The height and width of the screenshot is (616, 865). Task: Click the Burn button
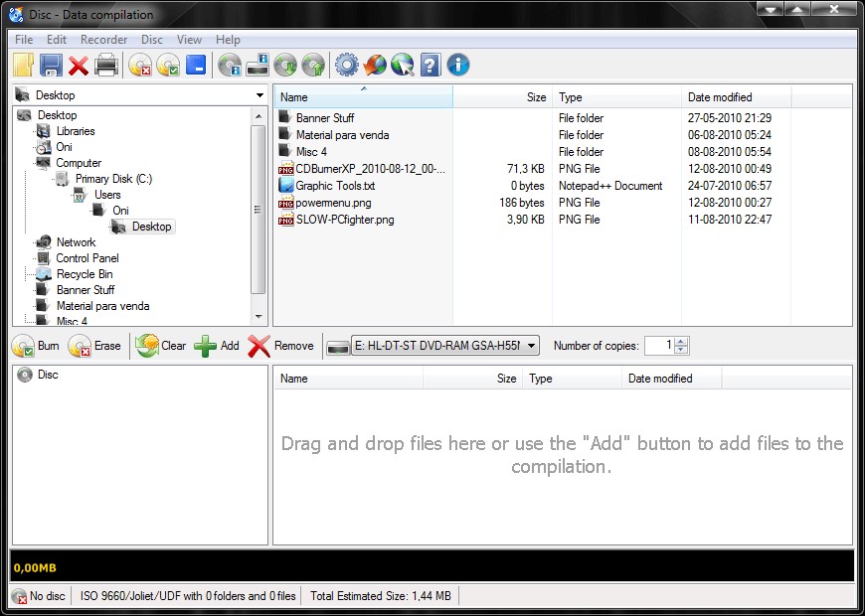coord(37,346)
